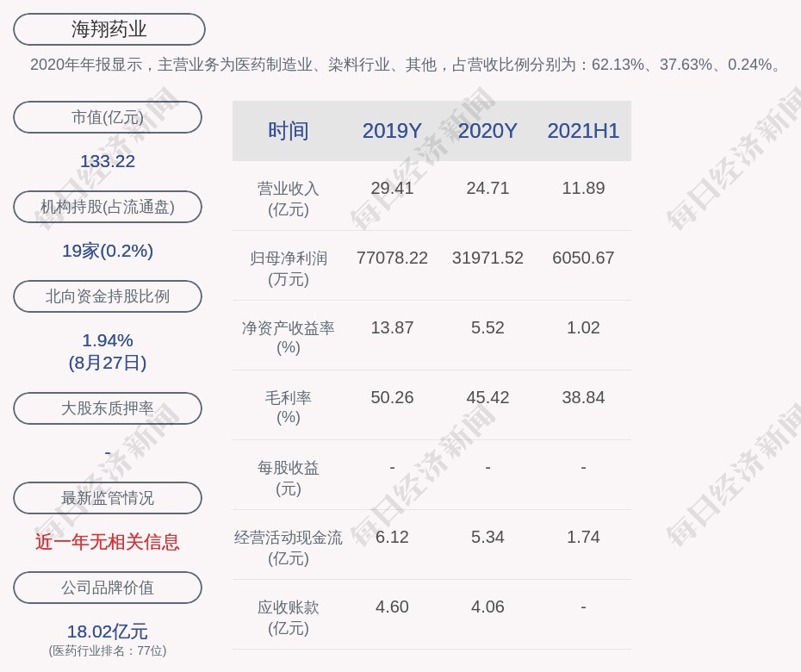Click the (8月27日) date text
This screenshot has height=672, width=801.
[x=108, y=363]
